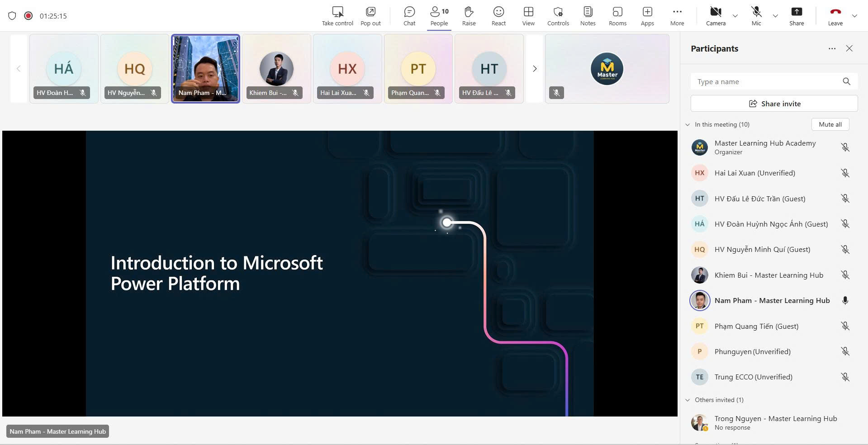
Task: Click the Share invite button
Action: 774,104
